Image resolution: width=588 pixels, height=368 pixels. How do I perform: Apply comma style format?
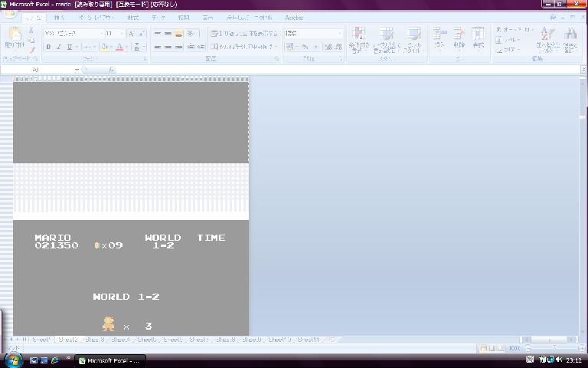(315, 47)
